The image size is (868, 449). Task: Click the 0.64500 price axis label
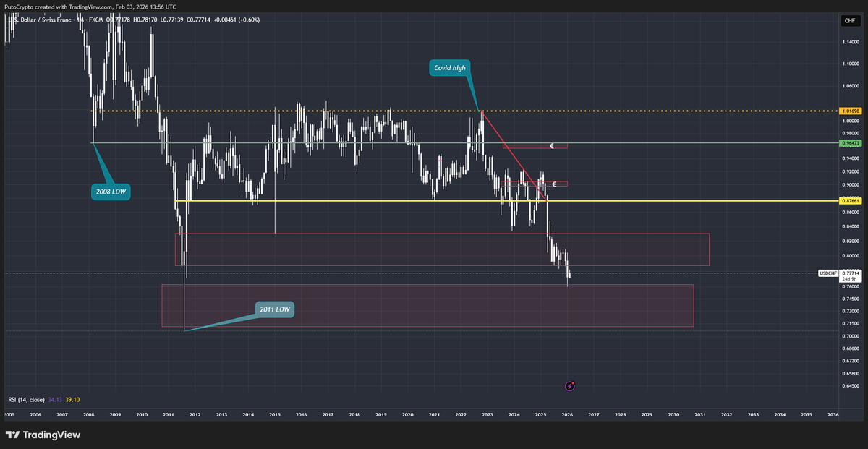850,388
